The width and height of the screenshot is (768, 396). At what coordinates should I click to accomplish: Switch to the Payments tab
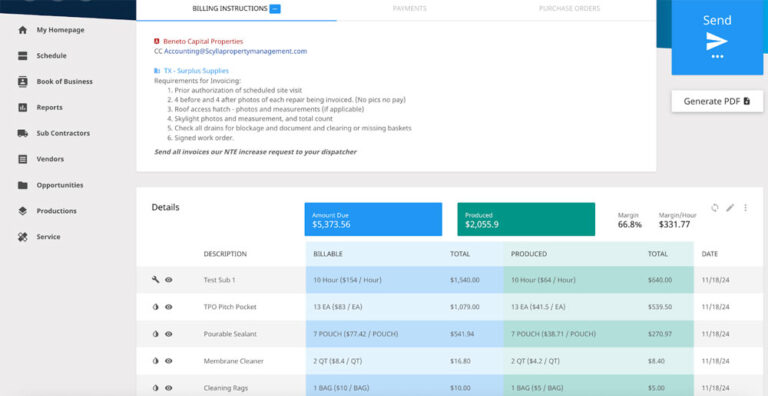coord(409,8)
